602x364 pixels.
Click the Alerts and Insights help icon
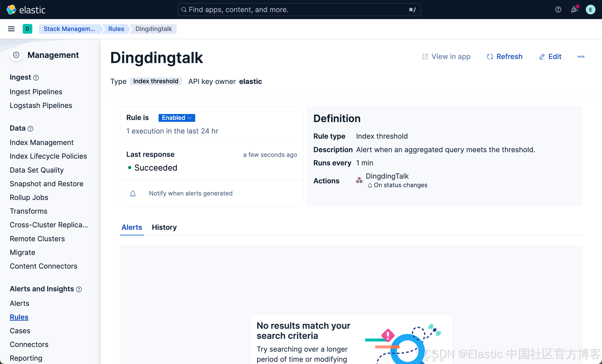(x=79, y=289)
